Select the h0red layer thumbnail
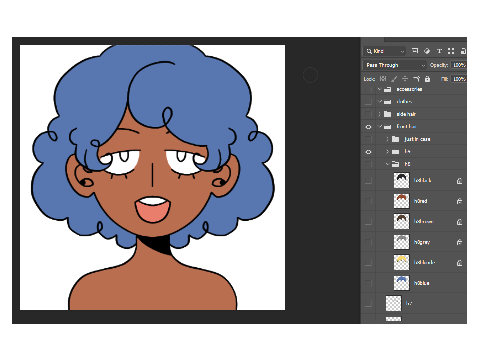480x360 pixels. [x=401, y=201]
